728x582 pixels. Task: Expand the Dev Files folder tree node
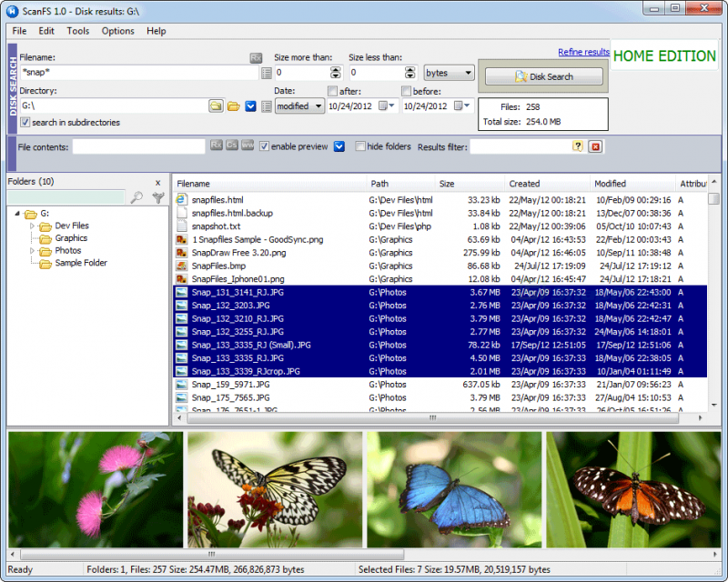tap(33, 226)
